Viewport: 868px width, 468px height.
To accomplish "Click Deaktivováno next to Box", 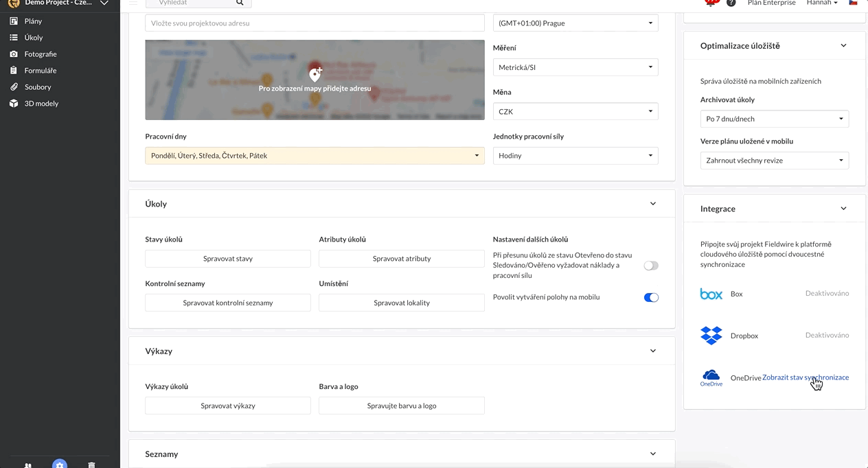I will pyautogui.click(x=827, y=294).
